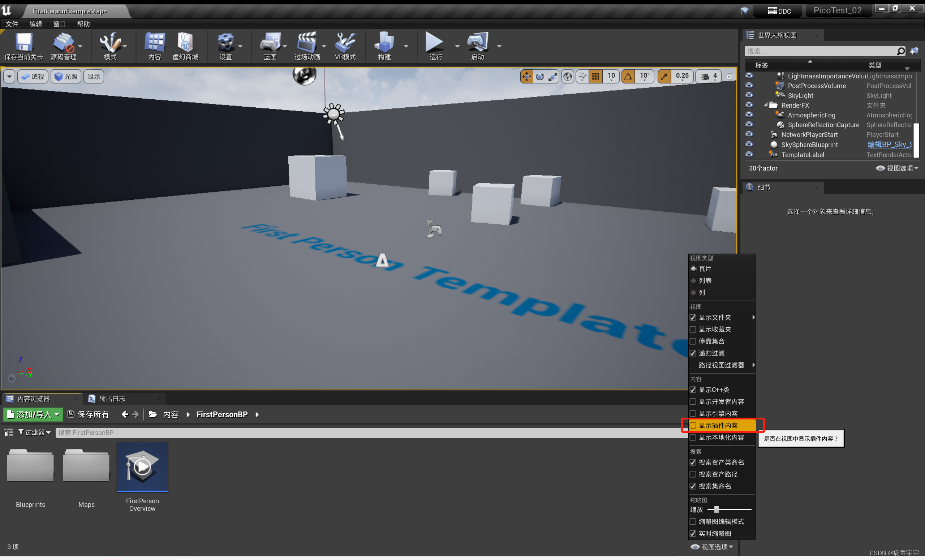Click the 添加/导入 button
This screenshot has width=925, height=560.
point(33,414)
